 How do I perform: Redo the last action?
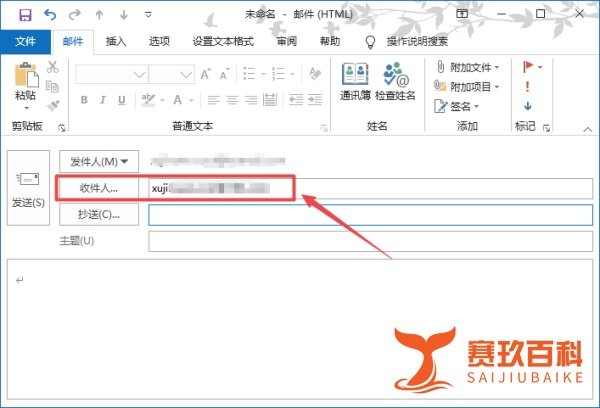[75, 15]
